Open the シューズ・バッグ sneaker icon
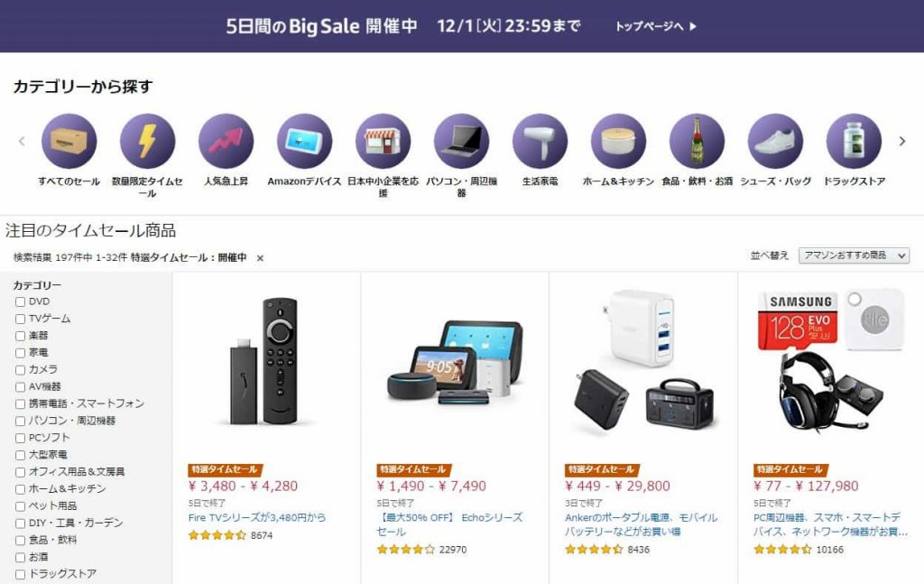Viewport: 924px width, 584px height. pos(775,142)
